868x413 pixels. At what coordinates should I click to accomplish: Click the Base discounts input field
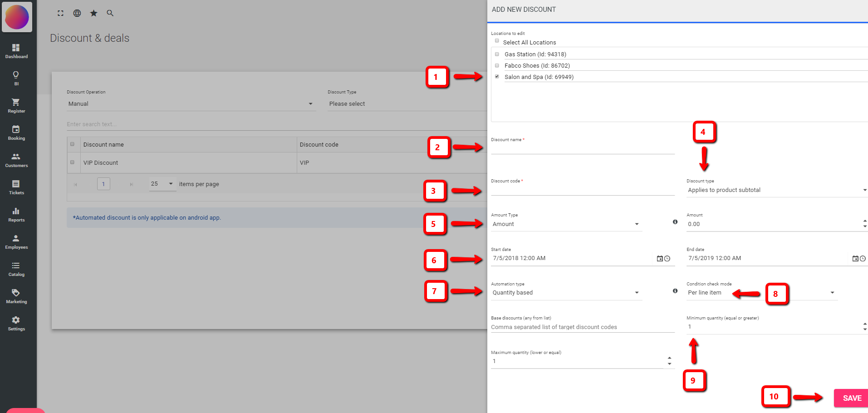583,327
